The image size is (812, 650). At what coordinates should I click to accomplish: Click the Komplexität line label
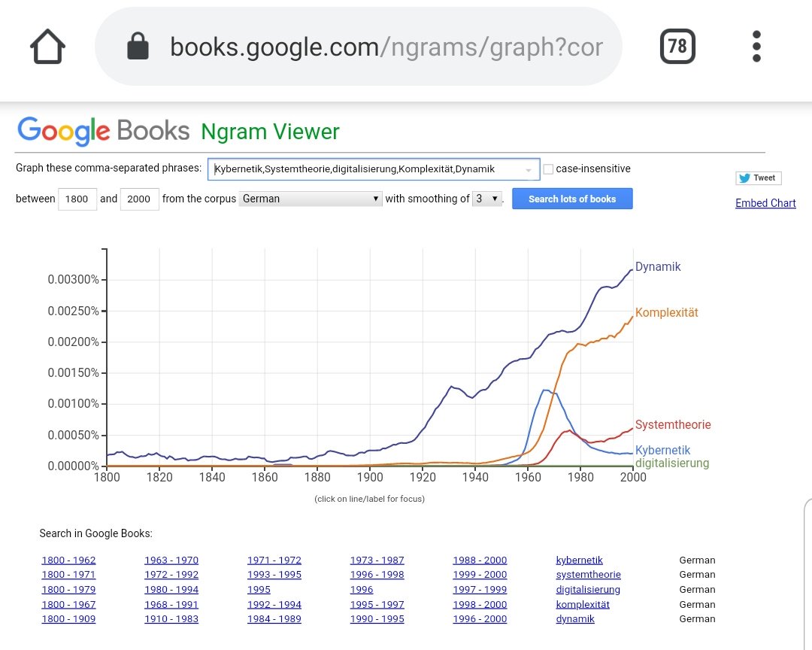click(666, 312)
